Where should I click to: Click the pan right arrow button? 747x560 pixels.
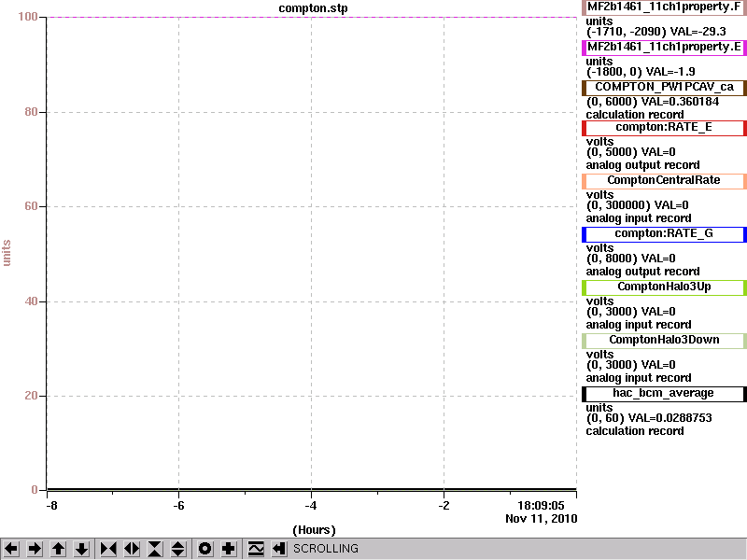(x=35, y=549)
